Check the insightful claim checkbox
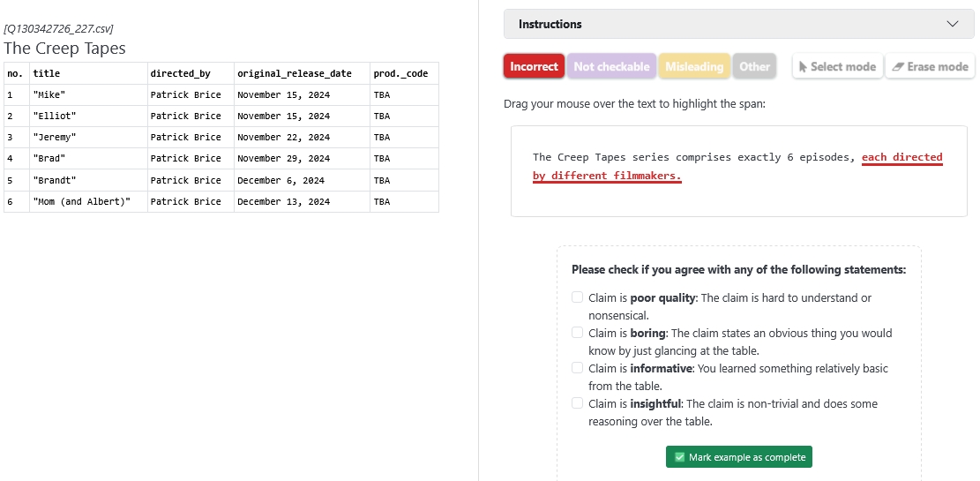The width and height of the screenshot is (980, 481). point(578,403)
